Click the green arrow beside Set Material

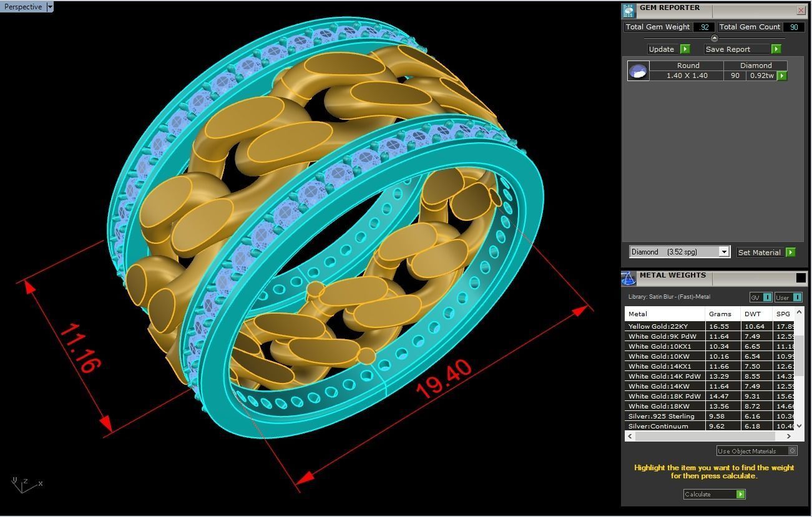pyautogui.click(x=791, y=253)
